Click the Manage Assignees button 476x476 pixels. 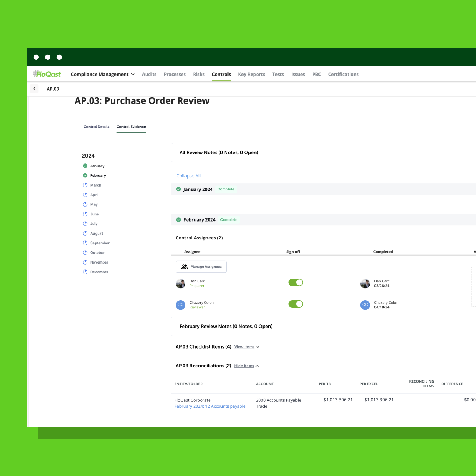201,267
